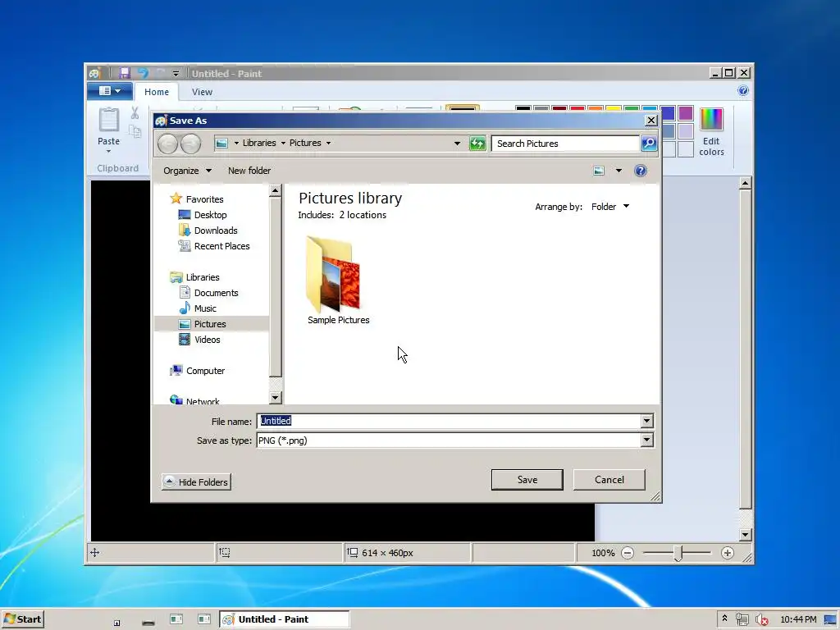Click the Paint icon in the window title bar
Screen dimensions: 840x630
pyautogui.click(x=95, y=73)
